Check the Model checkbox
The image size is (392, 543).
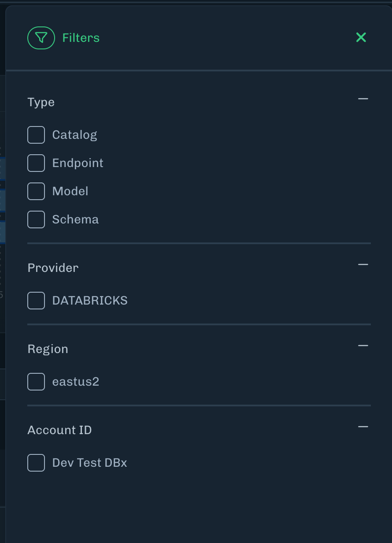click(36, 191)
